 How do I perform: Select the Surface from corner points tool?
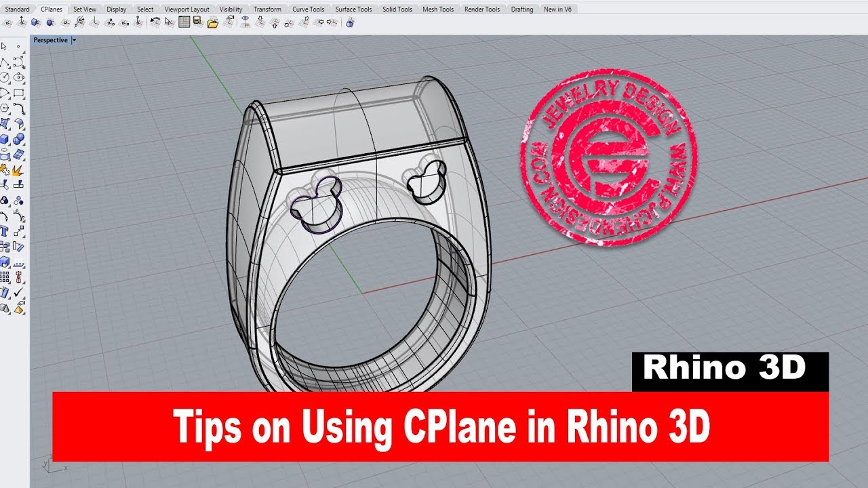[x=5, y=123]
